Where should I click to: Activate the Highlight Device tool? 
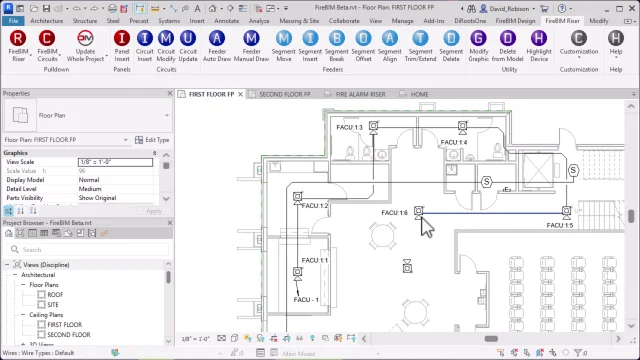point(539,46)
